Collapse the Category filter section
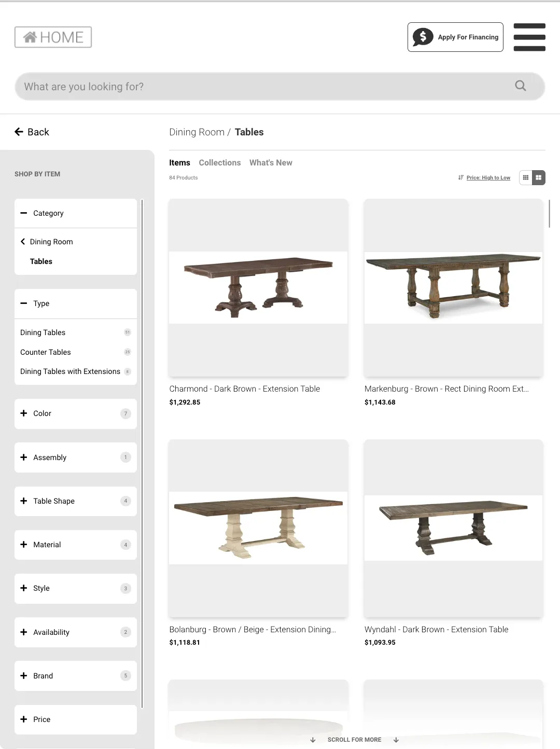560x749 pixels. coord(76,213)
